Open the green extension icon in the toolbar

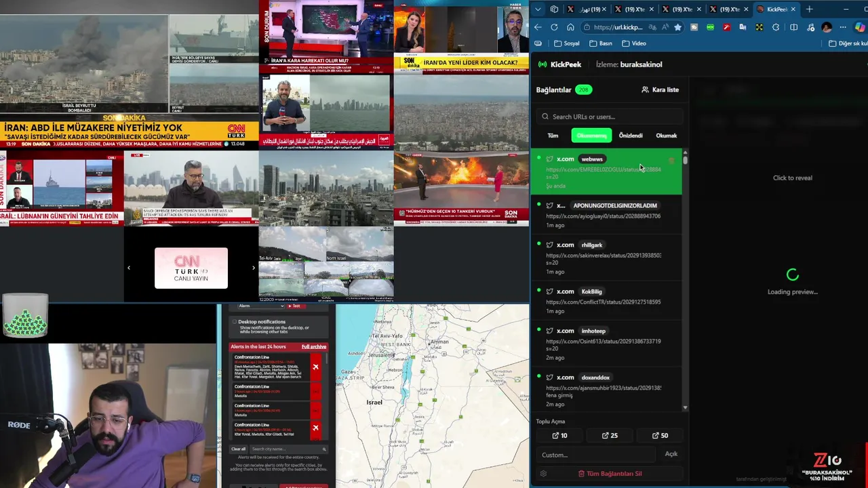(x=710, y=27)
